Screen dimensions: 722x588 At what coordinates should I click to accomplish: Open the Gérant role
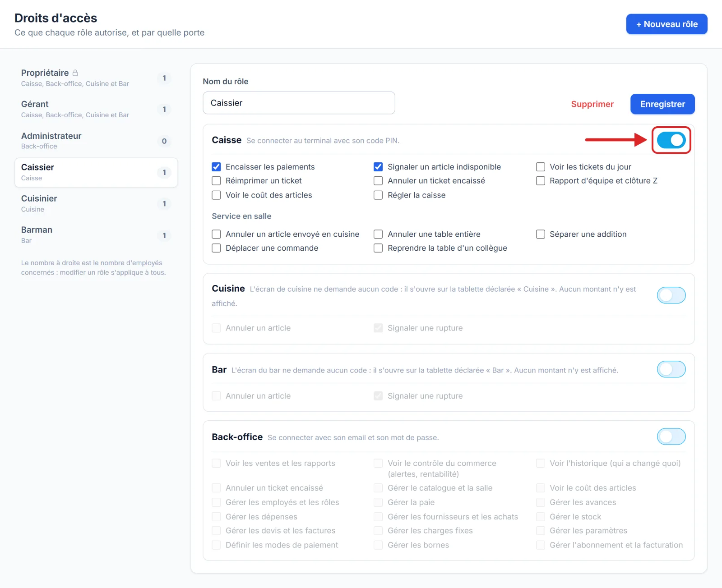click(96, 109)
